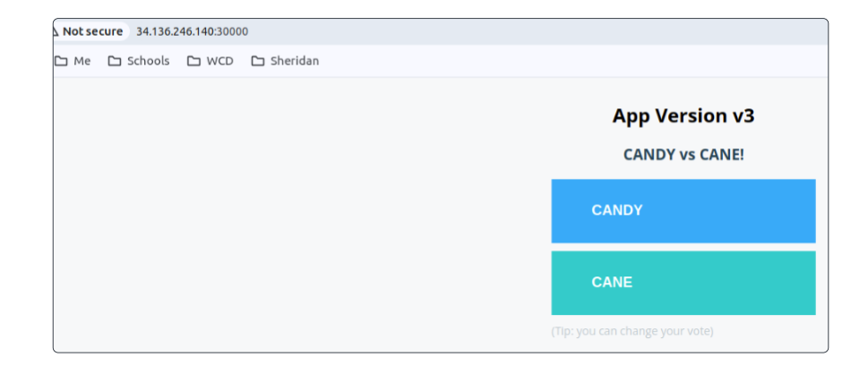Open the Me bookmark folder icon
Screen dimensions: 868x374
pos(61,61)
